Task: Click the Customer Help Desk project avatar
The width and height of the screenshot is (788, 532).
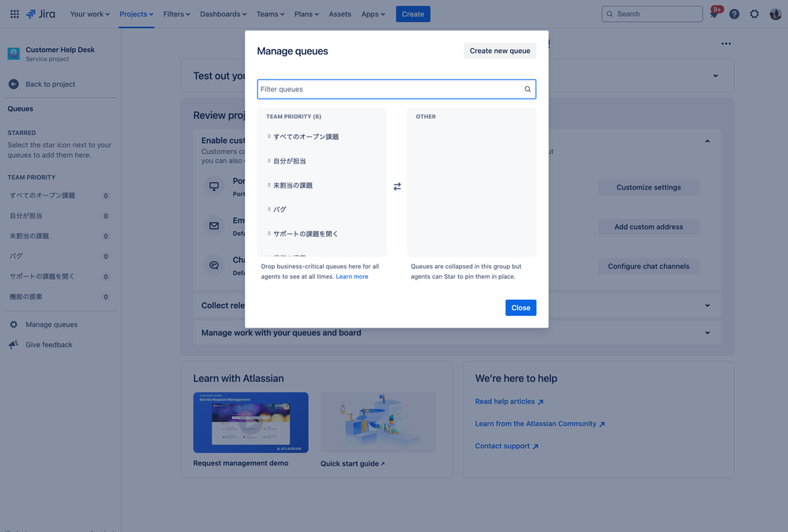Action: (x=13, y=53)
